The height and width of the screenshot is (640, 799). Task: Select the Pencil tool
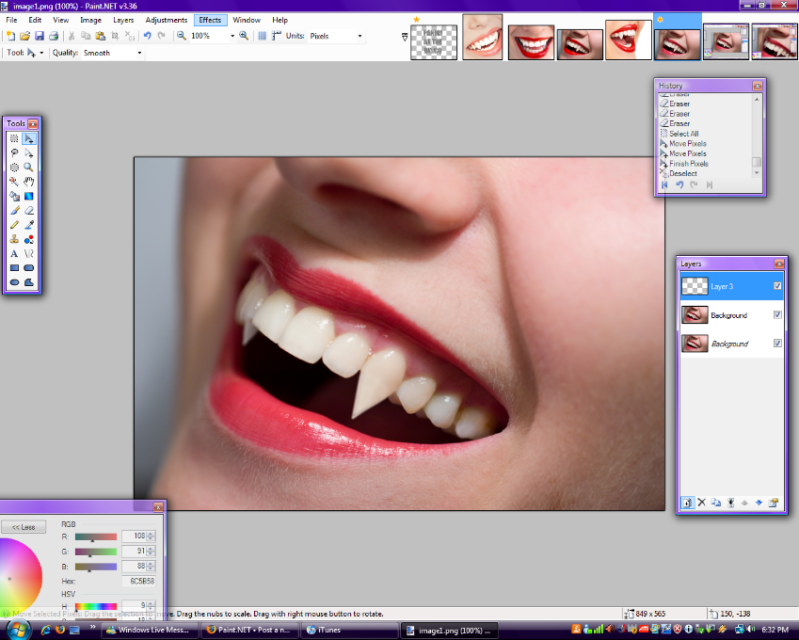(14, 225)
